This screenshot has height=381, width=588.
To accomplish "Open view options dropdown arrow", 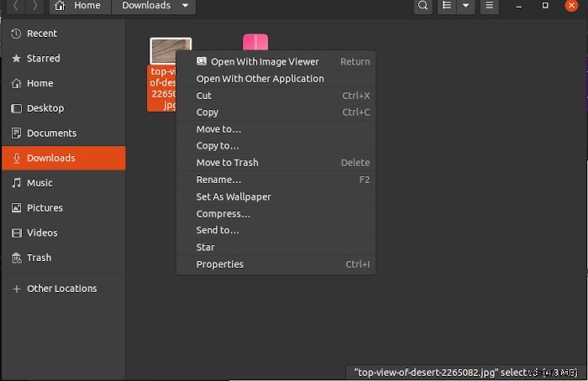I will pos(465,5).
